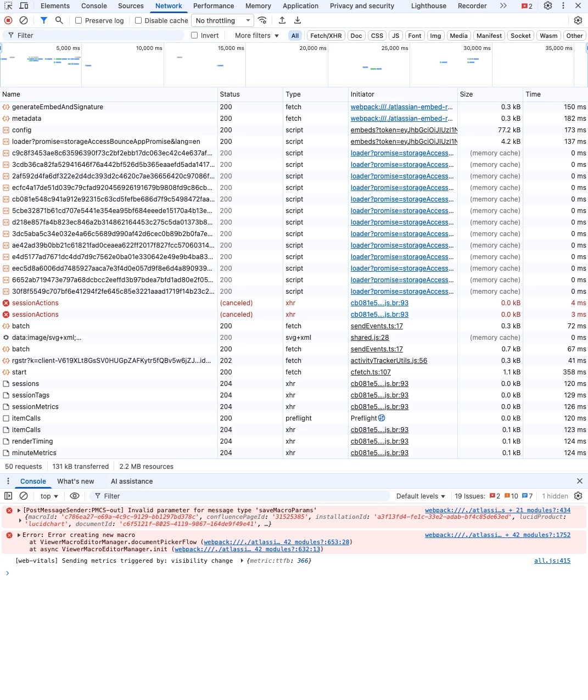Open the top JavaScript context dropdown
The image size is (588, 700).
tap(49, 496)
